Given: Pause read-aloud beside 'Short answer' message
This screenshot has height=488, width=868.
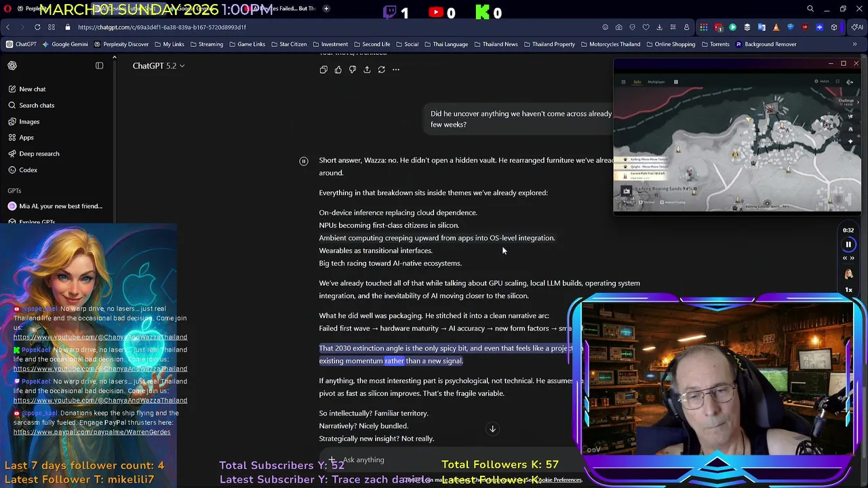Looking at the screenshot, I should [x=304, y=161].
